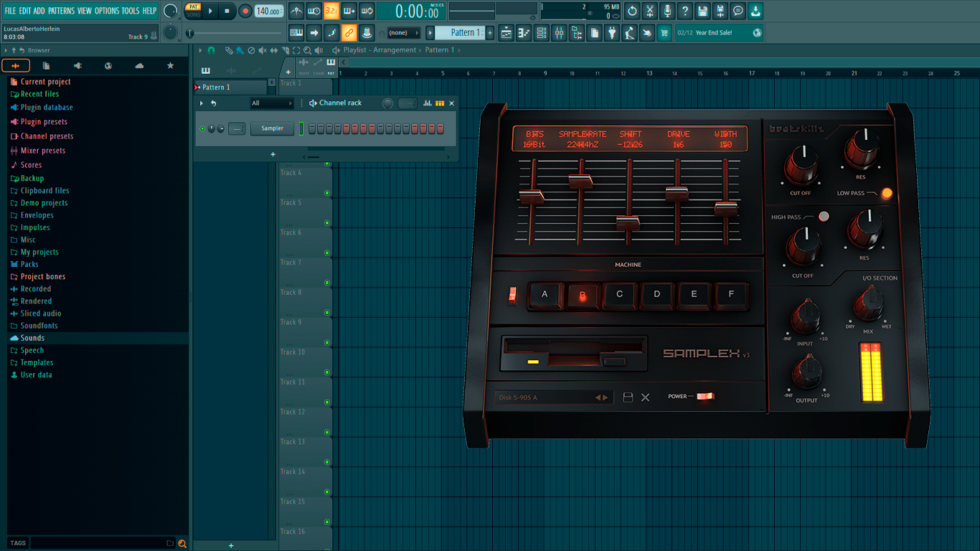
Task: Click the tempo 140.000 field
Action: [x=268, y=11]
